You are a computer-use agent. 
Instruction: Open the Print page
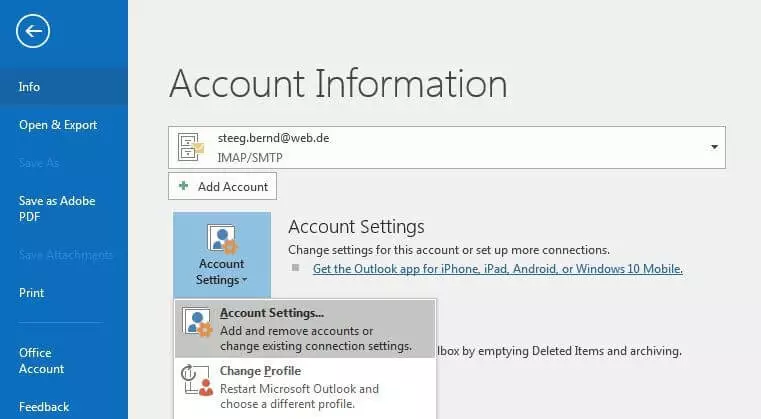32,293
